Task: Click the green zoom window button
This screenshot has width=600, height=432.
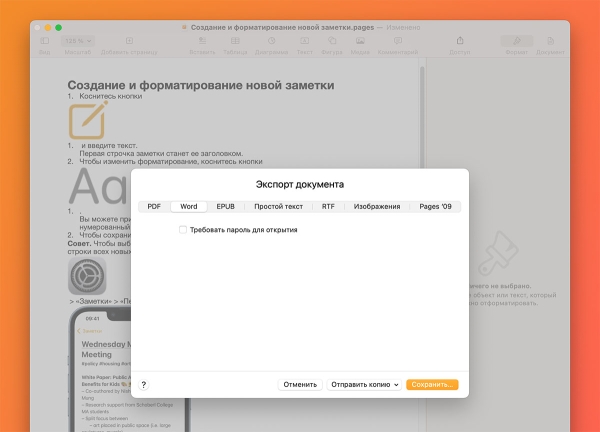Action: [x=59, y=28]
